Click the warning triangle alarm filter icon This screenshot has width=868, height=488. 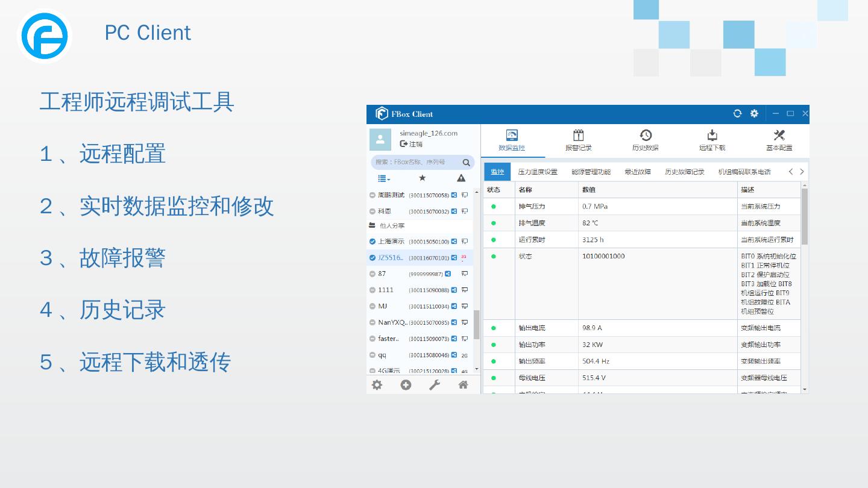tap(461, 178)
